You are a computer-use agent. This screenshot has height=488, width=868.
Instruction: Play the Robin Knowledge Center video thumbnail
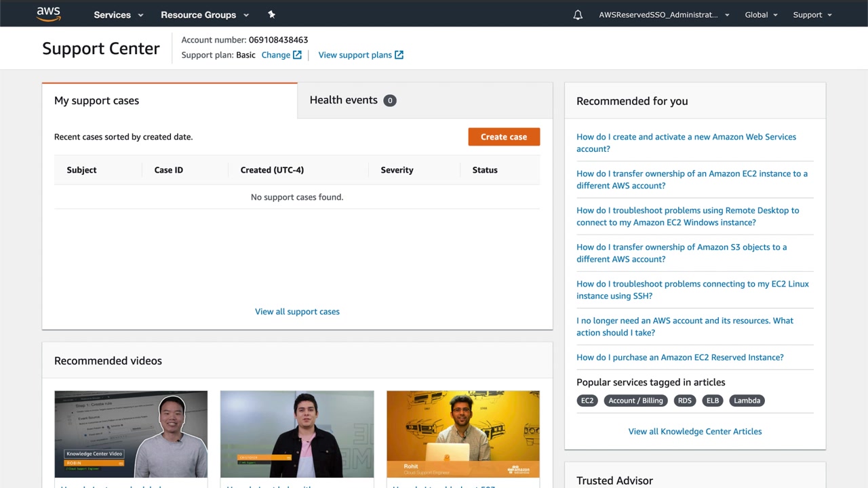131,434
